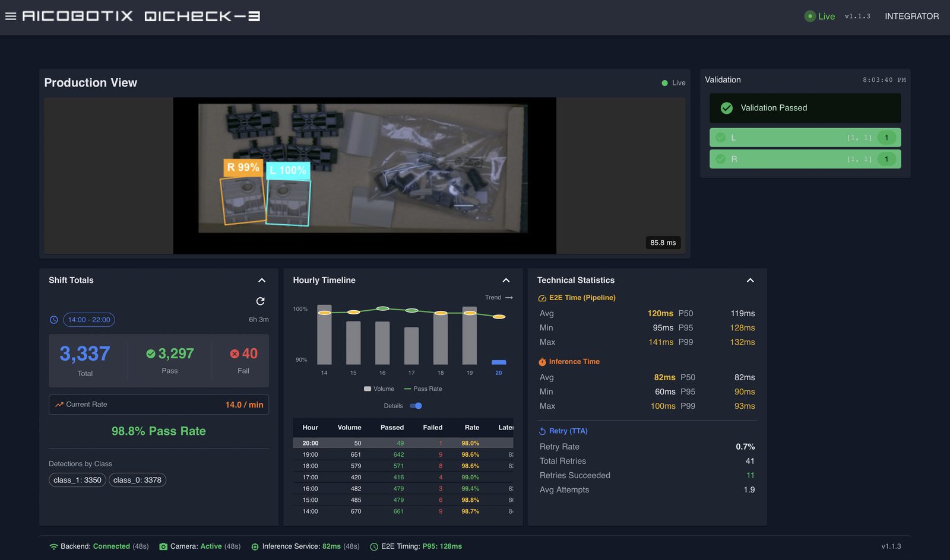Collapse the Technical Statistics panel

pyautogui.click(x=750, y=280)
